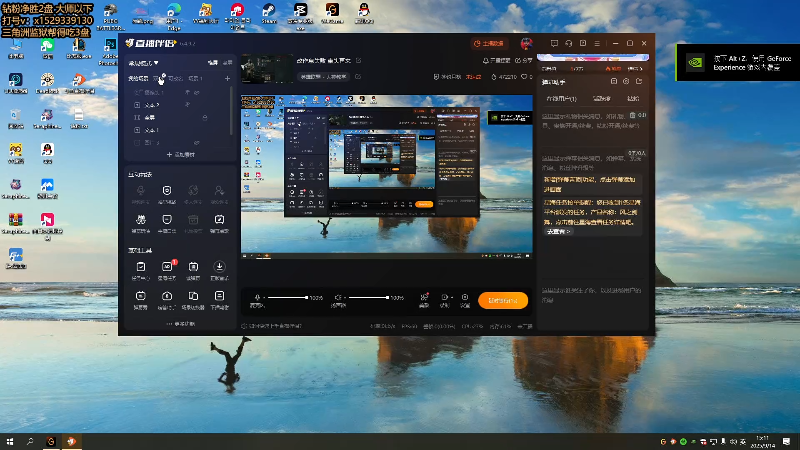
Task: Click the trash icon in the danmaku assistant panel
Action: tap(632, 115)
